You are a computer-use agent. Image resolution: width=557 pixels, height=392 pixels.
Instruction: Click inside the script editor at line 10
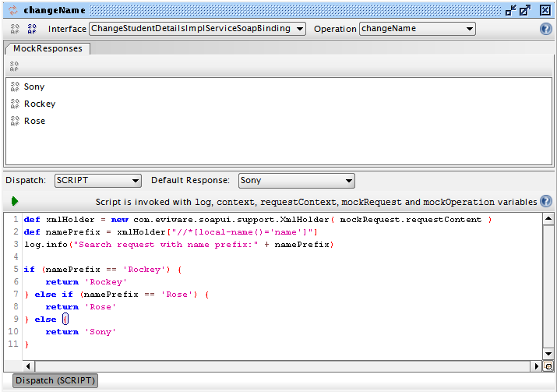tap(234, 332)
